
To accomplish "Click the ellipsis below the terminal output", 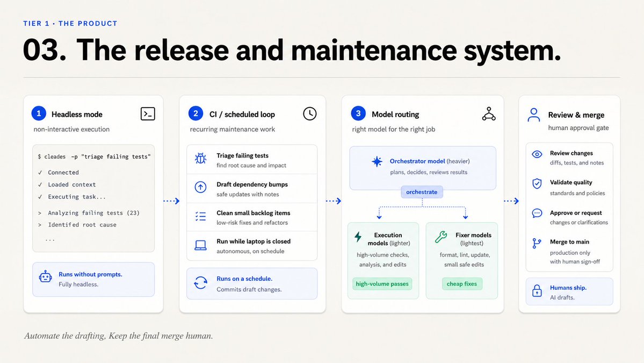I will 50,239.
